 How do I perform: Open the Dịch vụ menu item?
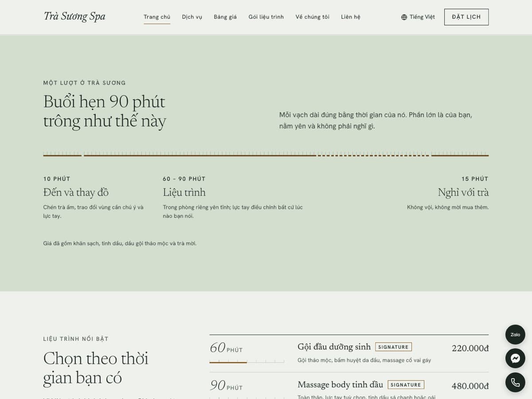(192, 17)
